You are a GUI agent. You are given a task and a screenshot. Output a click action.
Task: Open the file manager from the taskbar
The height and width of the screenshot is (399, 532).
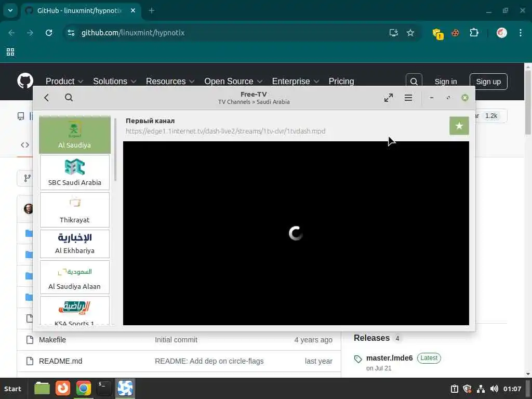click(x=42, y=388)
